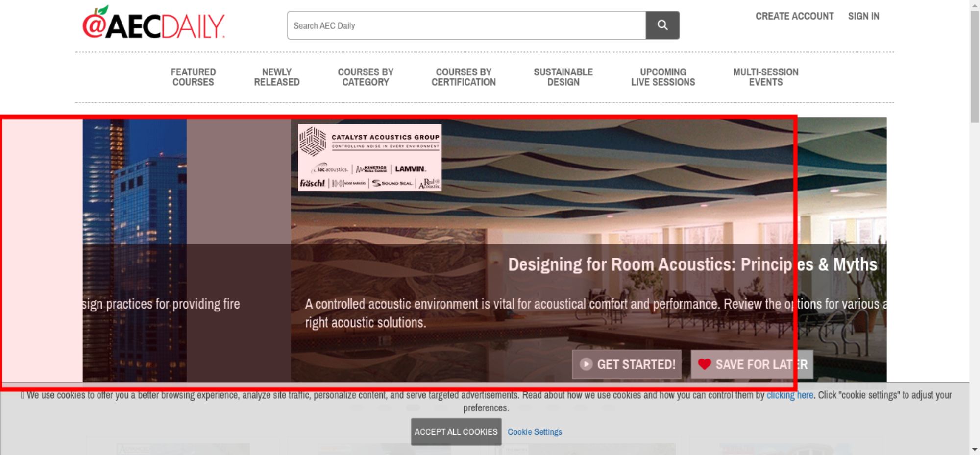
Task: Click the vertical scrollbar thumb
Action: click(x=975, y=66)
